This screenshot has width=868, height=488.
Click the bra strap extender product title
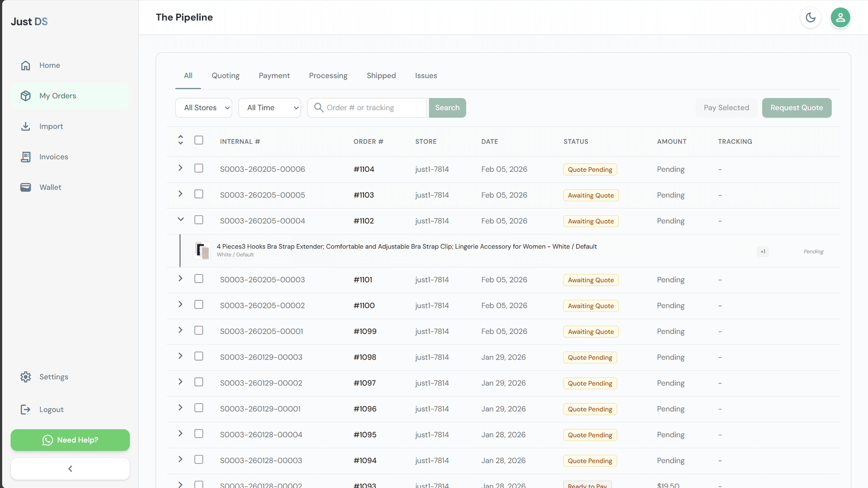[407, 246]
